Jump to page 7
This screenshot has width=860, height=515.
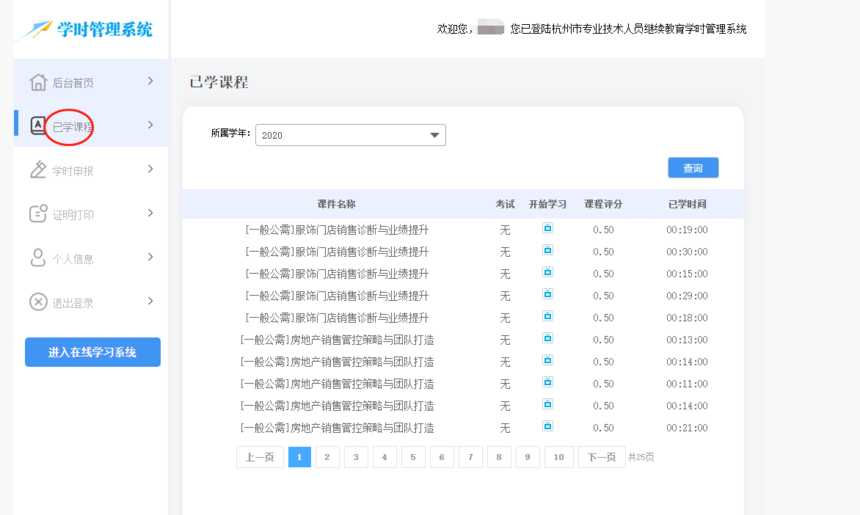pos(470,457)
